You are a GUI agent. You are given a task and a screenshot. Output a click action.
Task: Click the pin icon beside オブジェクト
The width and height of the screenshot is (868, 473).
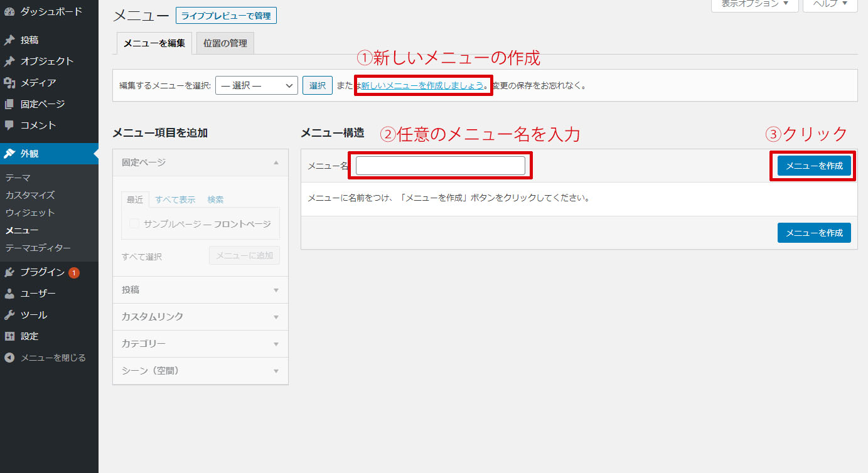tap(9, 61)
